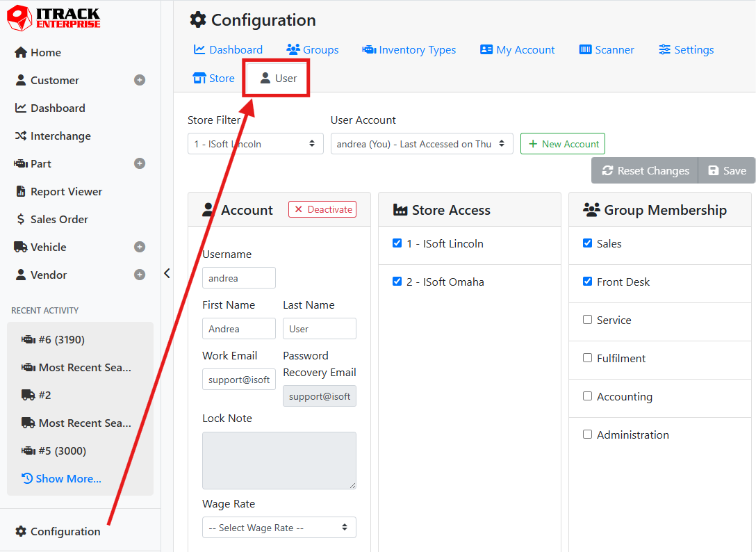Click the New Account button
This screenshot has width=756, height=552.
(x=562, y=144)
